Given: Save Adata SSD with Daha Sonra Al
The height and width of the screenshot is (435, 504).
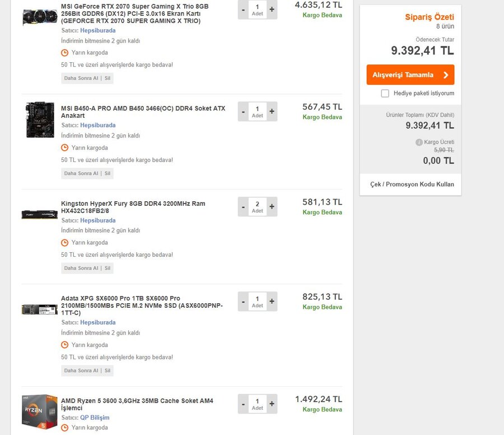Looking at the screenshot, I should pos(81,371).
